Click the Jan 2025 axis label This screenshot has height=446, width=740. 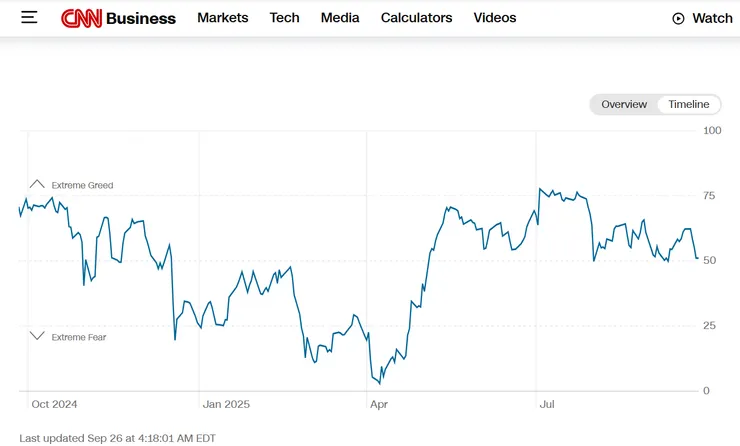(x=226, y=405)
